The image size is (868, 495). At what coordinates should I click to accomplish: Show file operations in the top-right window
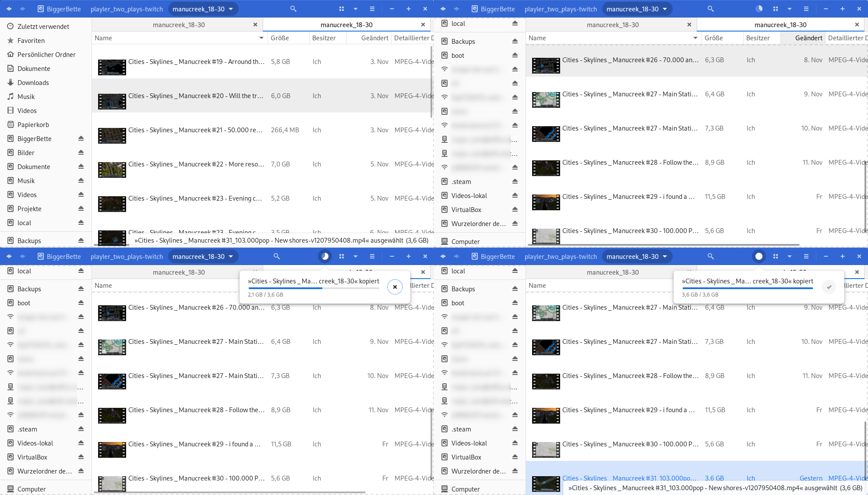click(759, 9)
